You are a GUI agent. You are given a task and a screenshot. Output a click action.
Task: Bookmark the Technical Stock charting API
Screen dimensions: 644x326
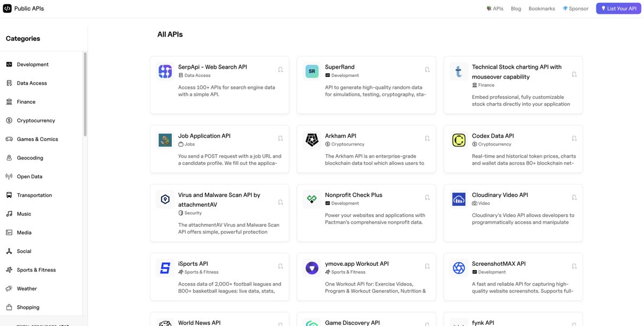click(574, 74)
